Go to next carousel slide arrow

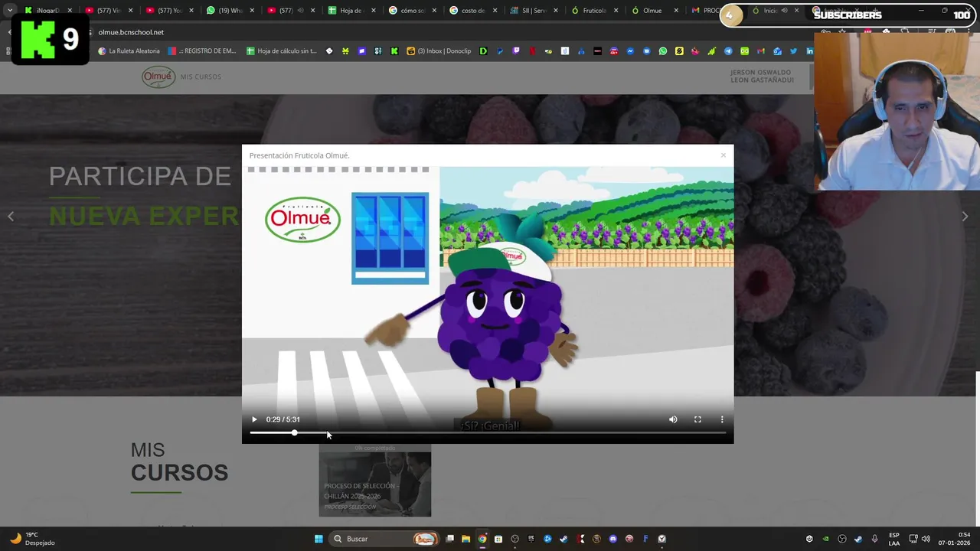tap(965, 217)
